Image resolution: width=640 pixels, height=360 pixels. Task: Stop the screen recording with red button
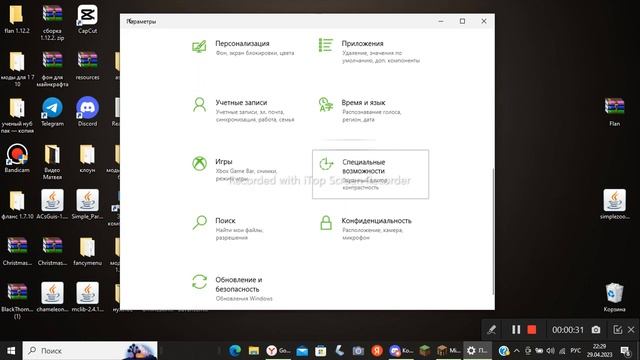tap(531, 329)
